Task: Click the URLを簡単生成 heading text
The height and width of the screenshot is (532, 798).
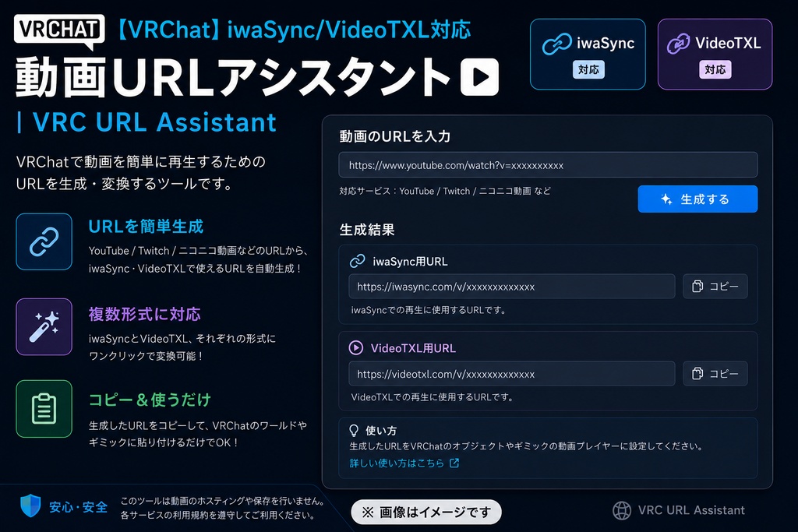Action: [146, 227]
